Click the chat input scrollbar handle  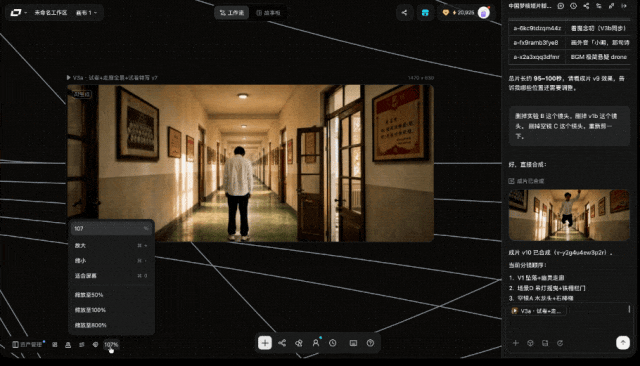[x=629, y=309]
